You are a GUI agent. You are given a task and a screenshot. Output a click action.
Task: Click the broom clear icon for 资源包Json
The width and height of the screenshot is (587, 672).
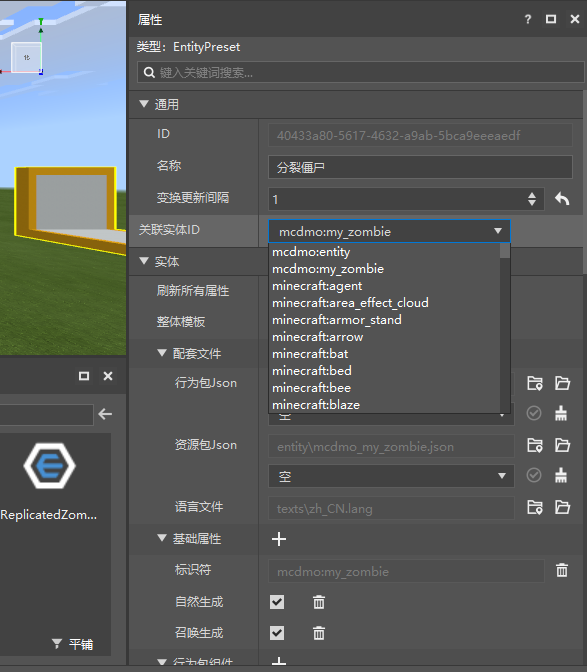click(x=561, y=475)
